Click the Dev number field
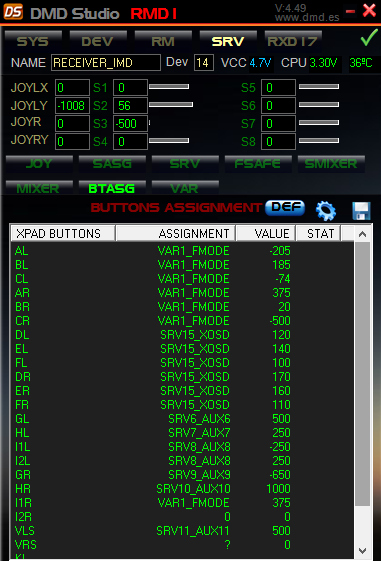 point(204,63)
